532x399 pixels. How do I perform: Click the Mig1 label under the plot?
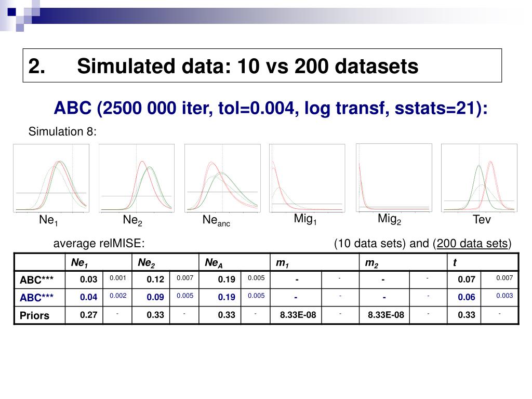305,219
